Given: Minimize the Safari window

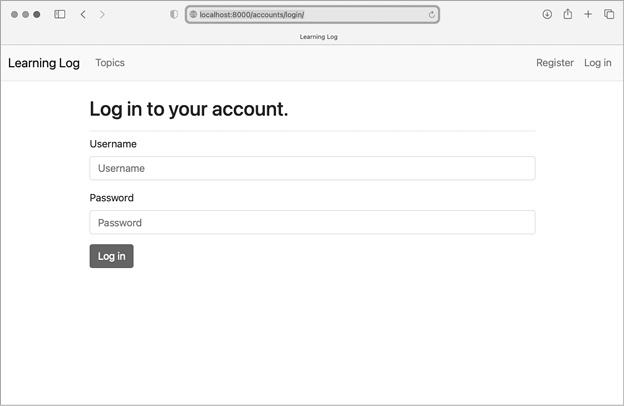Looking at the screenshot, I should coord(26,15).
